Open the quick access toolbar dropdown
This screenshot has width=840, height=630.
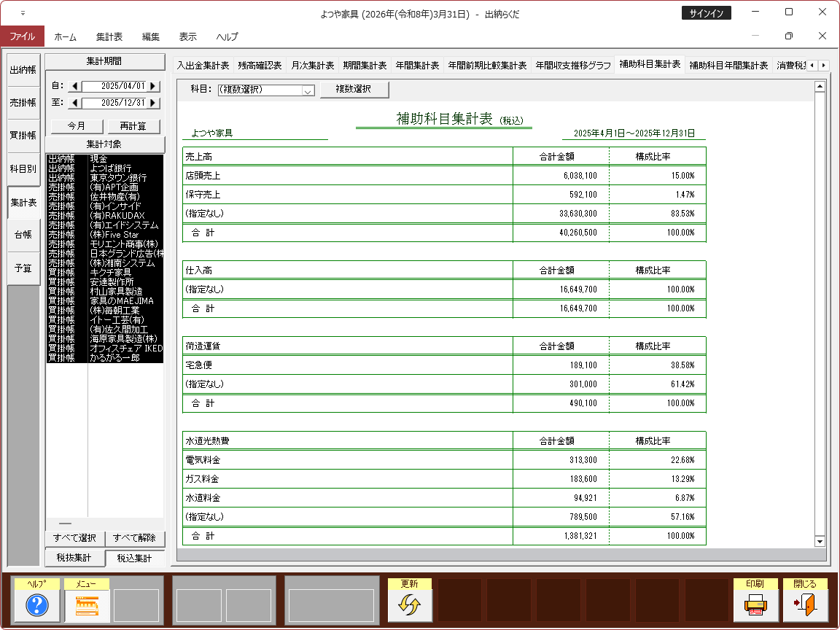(23, 13)
